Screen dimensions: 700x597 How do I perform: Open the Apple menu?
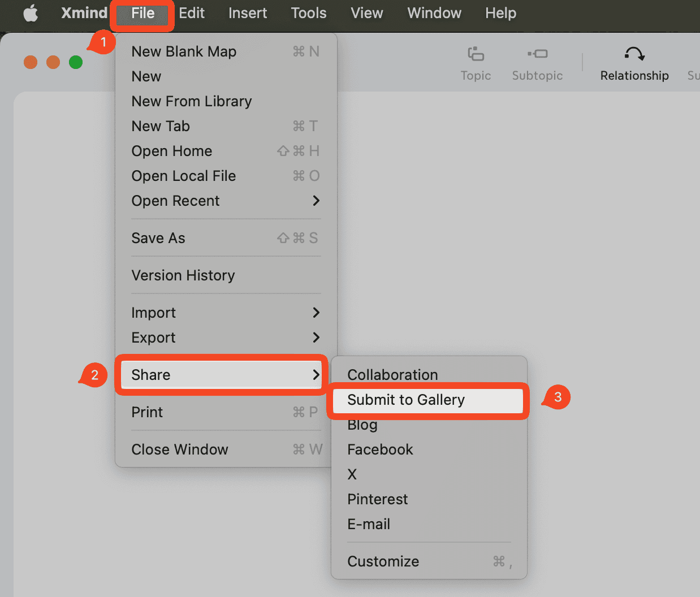[x=31, y=13]
